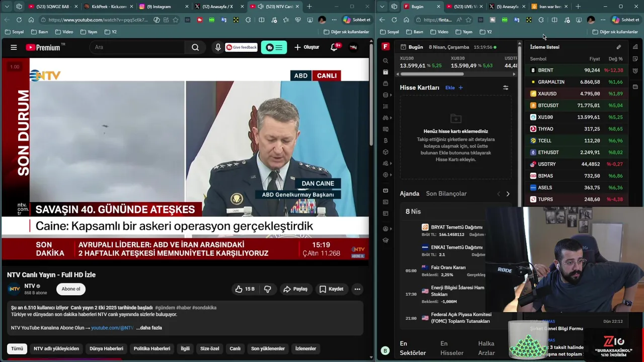Image resolution: width=644 pixels, height=362 pixels.
Task: Go to next Ajanda page with right chevron
Action: pos(508,194)
